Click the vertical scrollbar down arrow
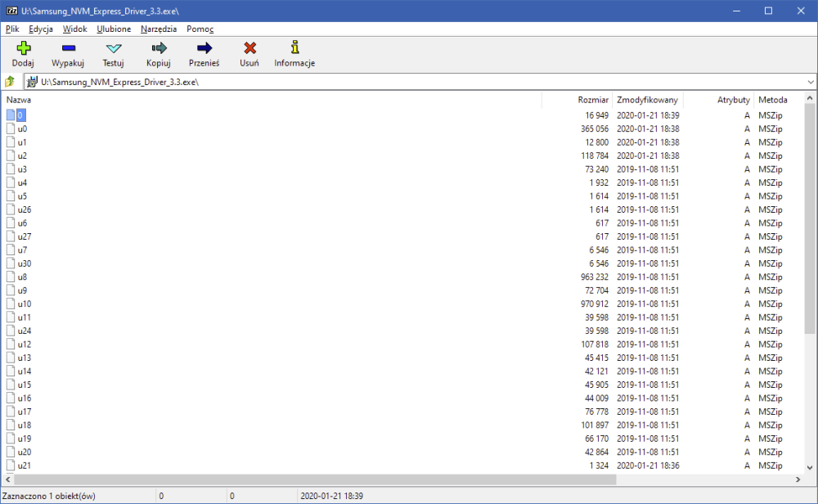 810,467
